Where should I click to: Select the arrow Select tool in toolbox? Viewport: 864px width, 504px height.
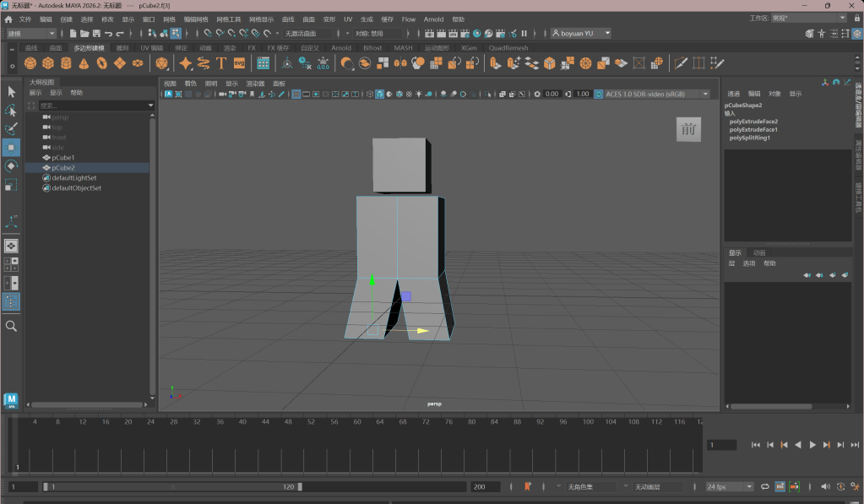pyautogui.click(x=11, y=91)
